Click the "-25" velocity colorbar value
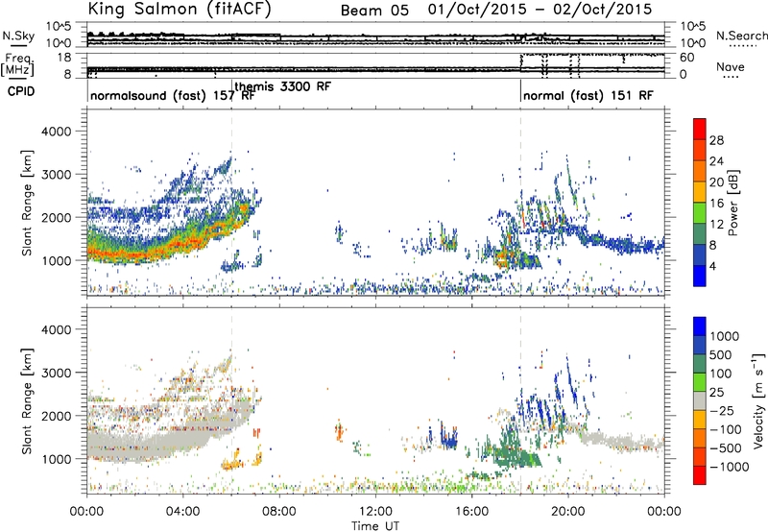Screen dimensions: 768x532 point(721,411)
